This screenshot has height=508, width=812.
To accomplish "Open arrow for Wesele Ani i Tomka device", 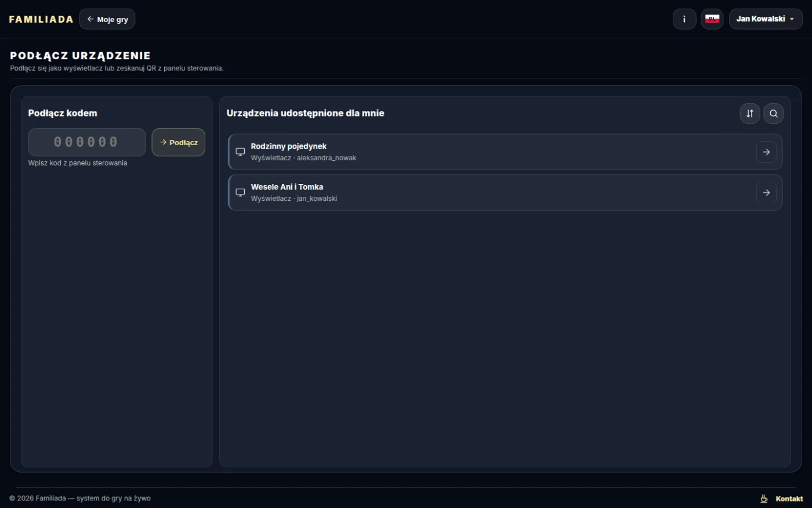I will pos(766,193).
